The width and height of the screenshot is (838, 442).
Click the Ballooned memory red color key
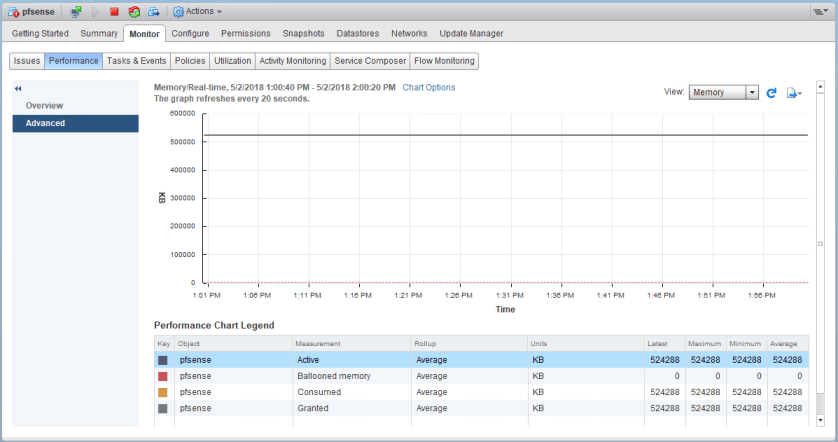coord(163,376)
